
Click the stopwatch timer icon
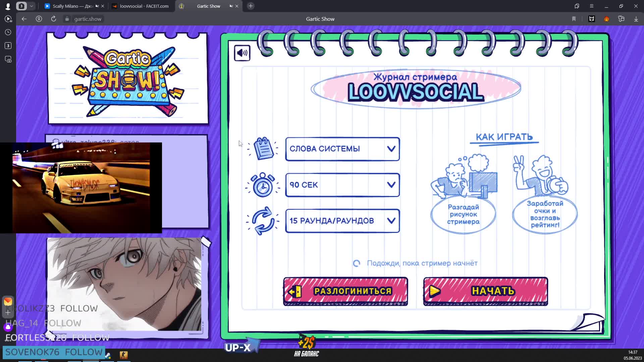pos(263,185)
